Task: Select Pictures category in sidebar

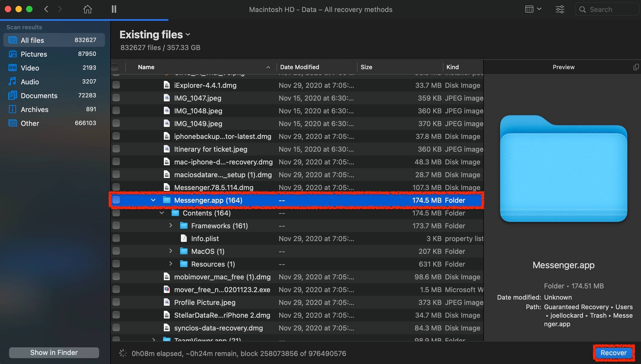Action: [34, 54]
